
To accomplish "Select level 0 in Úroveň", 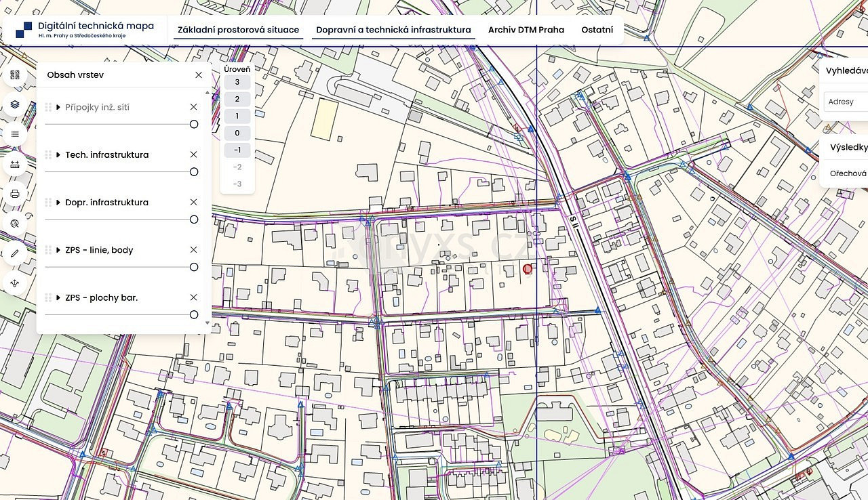I will 237,133.
